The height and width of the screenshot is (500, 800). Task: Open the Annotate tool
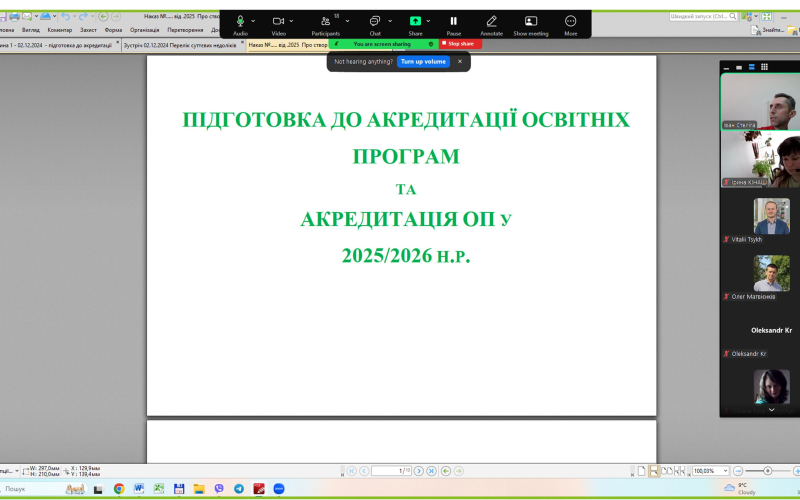click(491, 24)
